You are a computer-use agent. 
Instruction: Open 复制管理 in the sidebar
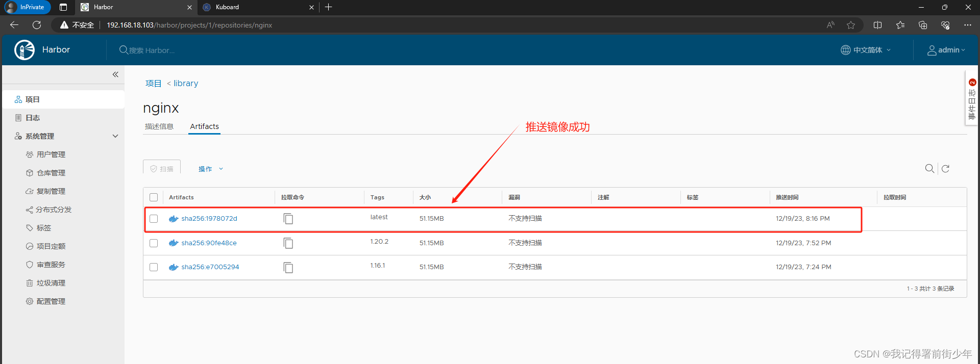(x=51, y=191)
